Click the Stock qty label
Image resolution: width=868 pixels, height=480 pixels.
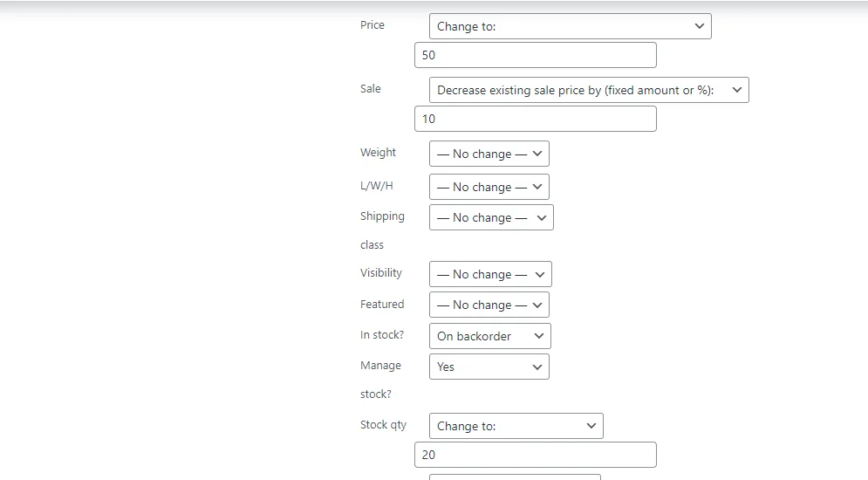click(383, 425)
